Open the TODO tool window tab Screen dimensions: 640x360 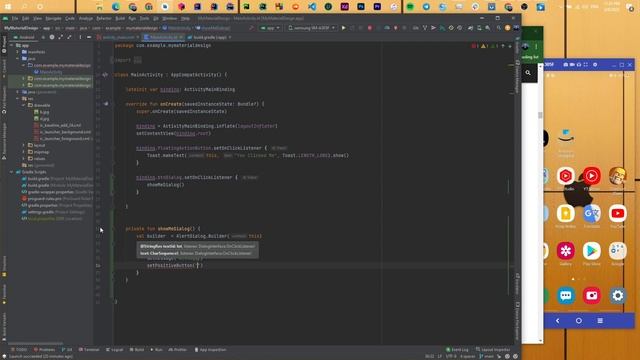tap(19, 350)
